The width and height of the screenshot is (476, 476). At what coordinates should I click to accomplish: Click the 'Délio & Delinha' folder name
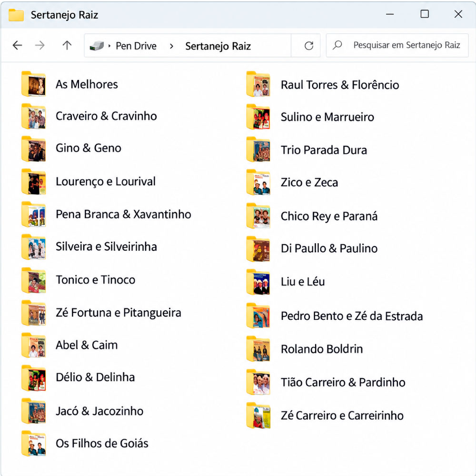[95, 377]
